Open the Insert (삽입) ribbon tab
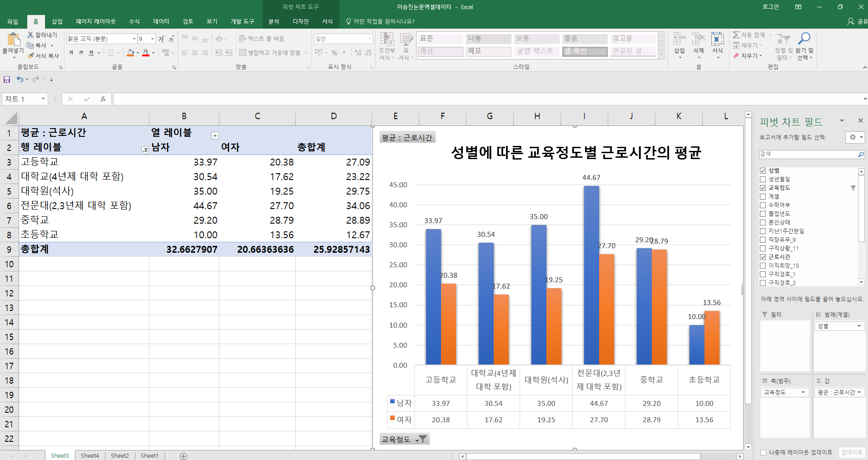The height and width of the screenshot is (460, 868). [57, 21]
